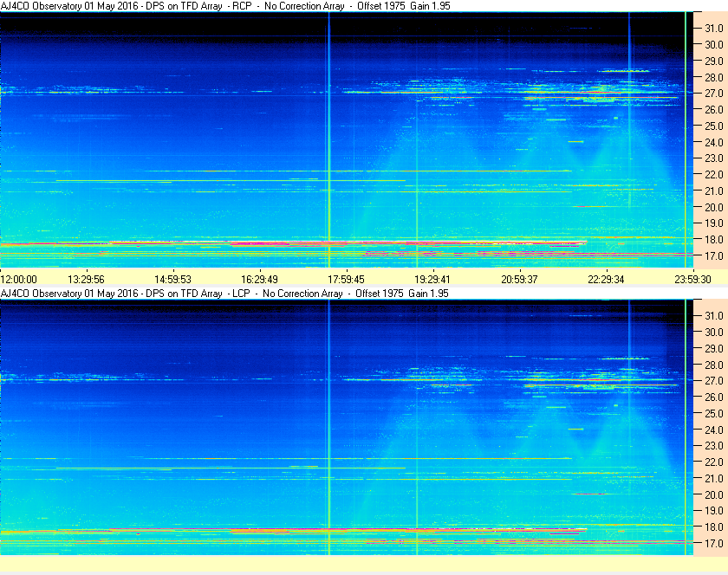Click the LCP spectrogram title text
Viewport: 728px width, 575px height.
click(224, 294)
